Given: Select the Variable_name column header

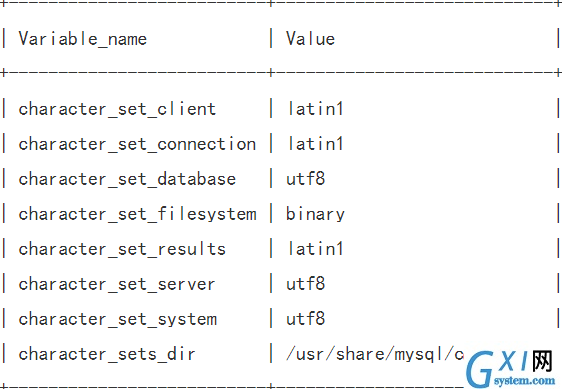Looking at the screenshot, I should pos(83,39).
